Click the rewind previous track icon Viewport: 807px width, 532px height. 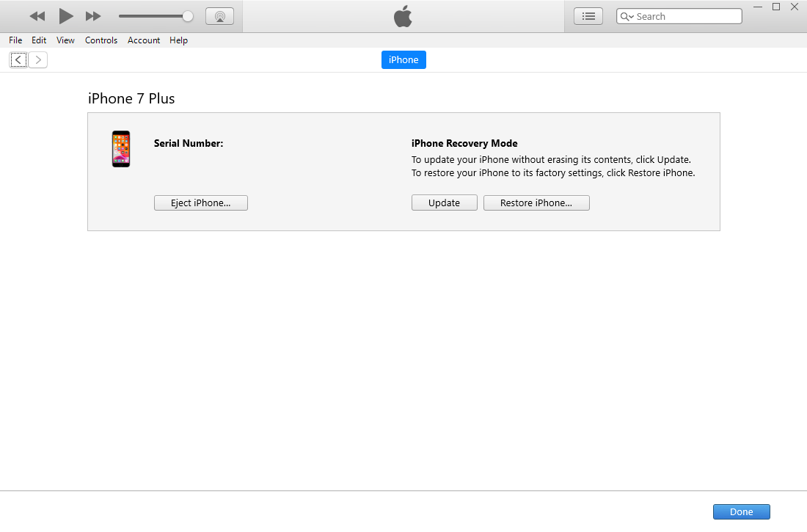click(37, 16)
